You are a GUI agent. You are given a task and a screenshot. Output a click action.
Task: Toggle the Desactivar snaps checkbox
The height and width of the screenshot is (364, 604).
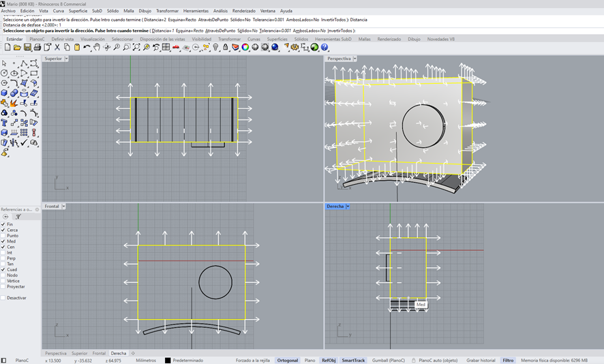click(x=3, y=298)
